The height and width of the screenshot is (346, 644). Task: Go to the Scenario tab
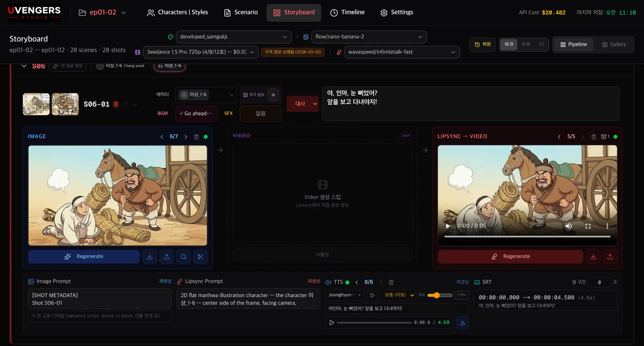click(241, 13)
